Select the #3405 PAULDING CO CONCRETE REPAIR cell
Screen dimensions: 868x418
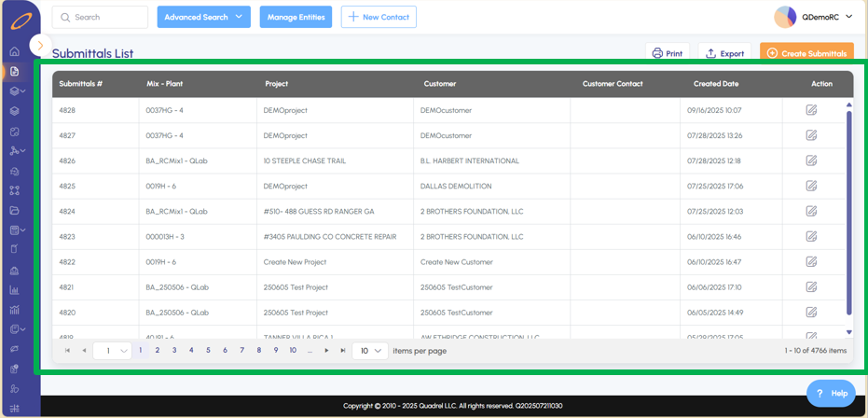[335, 236]
